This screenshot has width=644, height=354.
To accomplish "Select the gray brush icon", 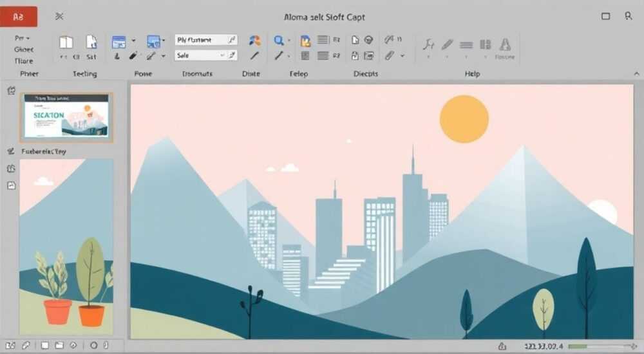I will pos(151,55).
